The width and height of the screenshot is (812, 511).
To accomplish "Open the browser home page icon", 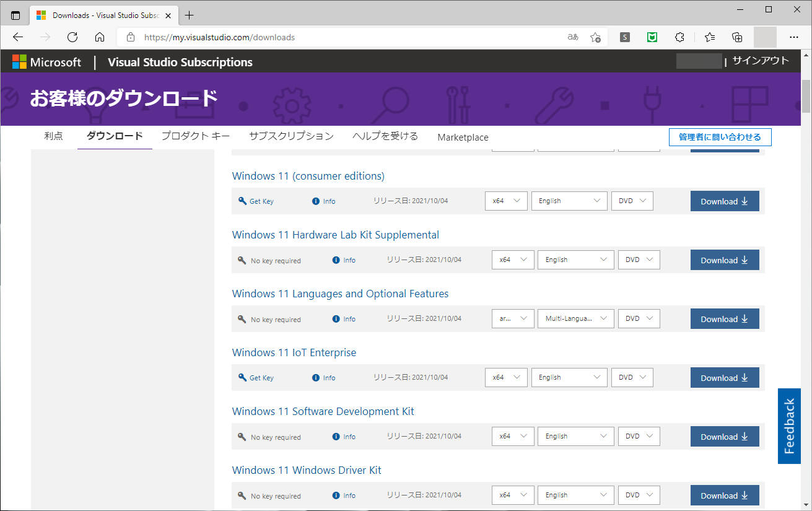I will [x=100, y=37].
